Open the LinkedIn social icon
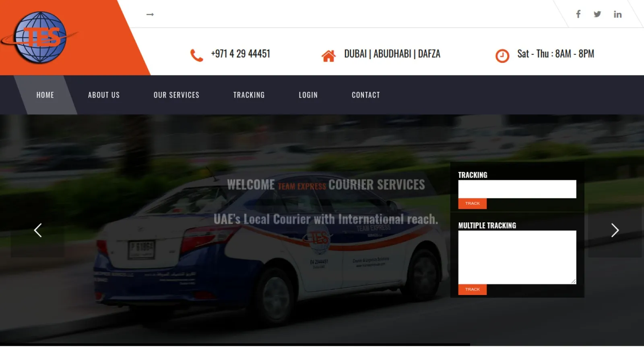Image resolution: width=644 pixels, height=349 pixels. (x=617, y=15)
